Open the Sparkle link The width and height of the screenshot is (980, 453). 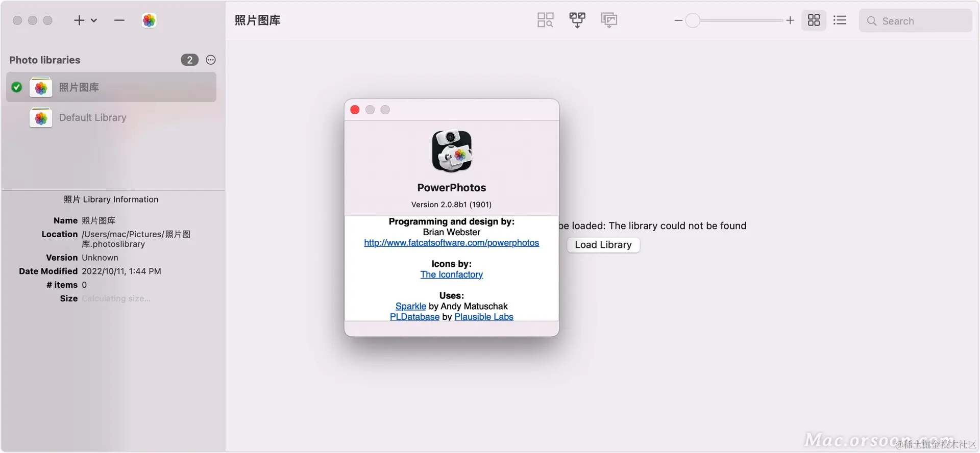tap(410, 306)
